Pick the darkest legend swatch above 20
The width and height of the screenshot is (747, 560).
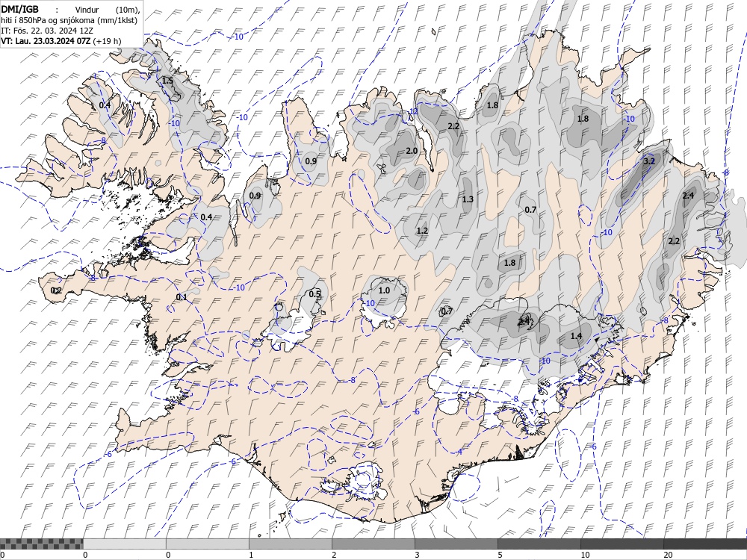click(x=705, y=544)
